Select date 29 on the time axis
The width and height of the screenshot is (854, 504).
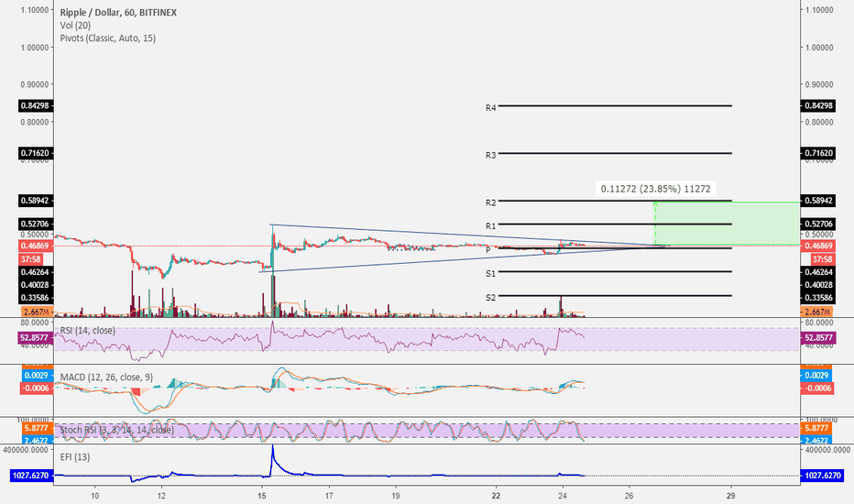tap(730, 496)
